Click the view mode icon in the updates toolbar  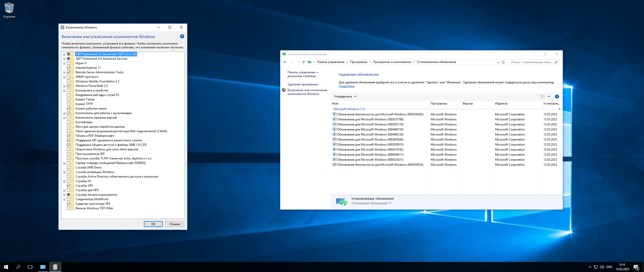pyautogui.click(x=543, y=96)
